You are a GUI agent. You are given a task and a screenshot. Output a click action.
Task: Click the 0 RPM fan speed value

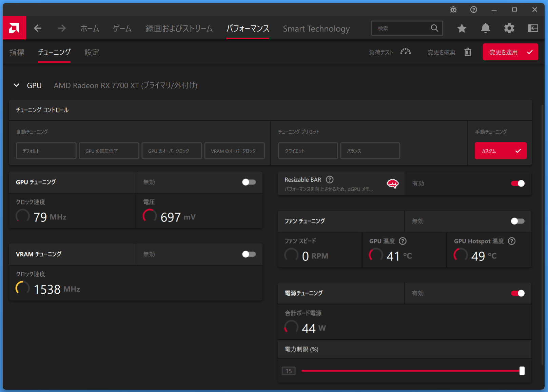point(315,256)
